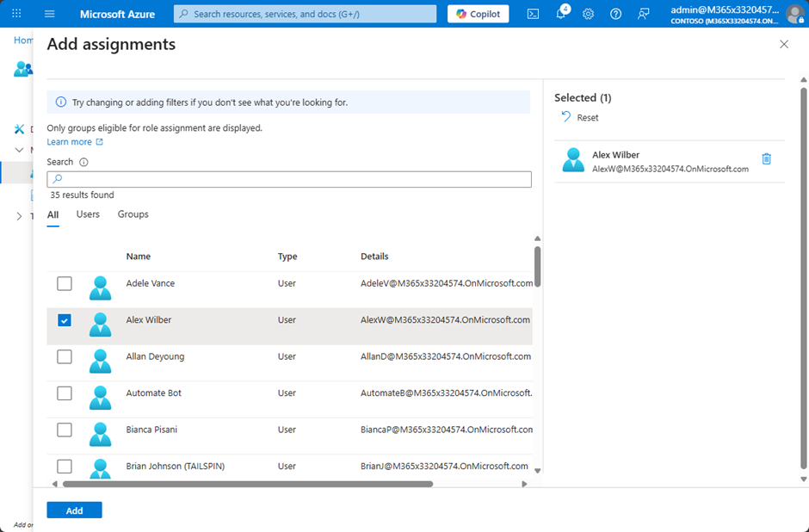Open the feedback icon in the header
The height and width of the screenshot is (532, 809).
pos(644,14)
